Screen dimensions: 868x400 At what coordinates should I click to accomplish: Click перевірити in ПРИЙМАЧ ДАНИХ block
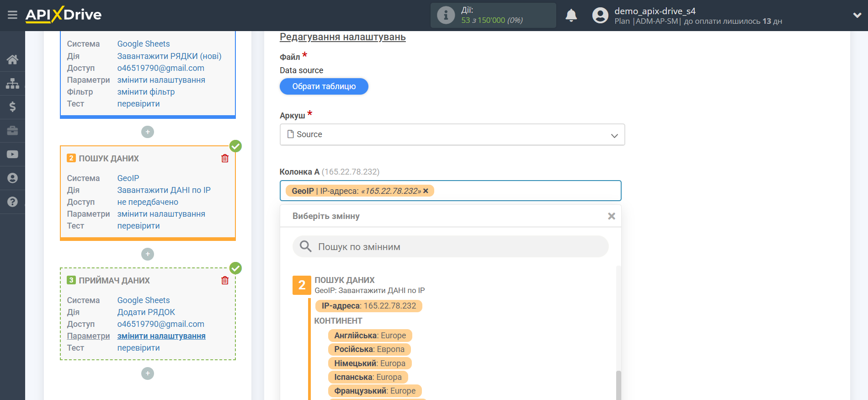point(138,347)
